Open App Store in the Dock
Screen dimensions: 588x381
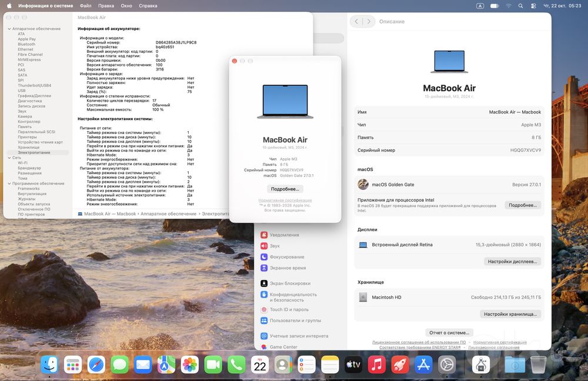click(423, 364)
